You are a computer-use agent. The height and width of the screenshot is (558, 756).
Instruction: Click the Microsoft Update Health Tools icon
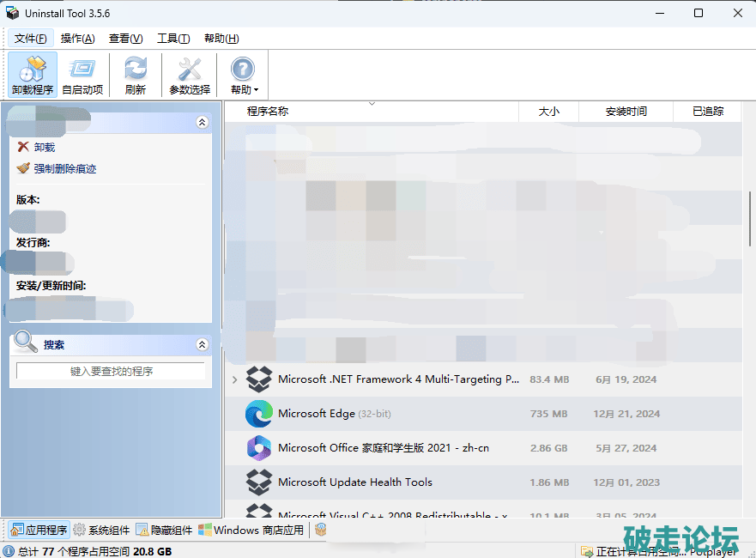pyautogui.click(x=258, y=482)
